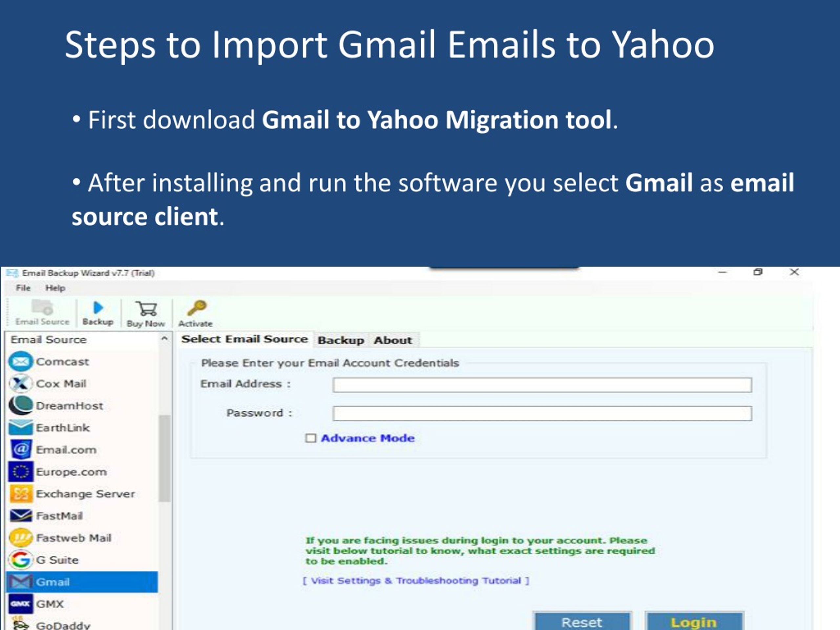840x630 pixels.
Task: Select the Gmail envelope icon
Action: 20,582
